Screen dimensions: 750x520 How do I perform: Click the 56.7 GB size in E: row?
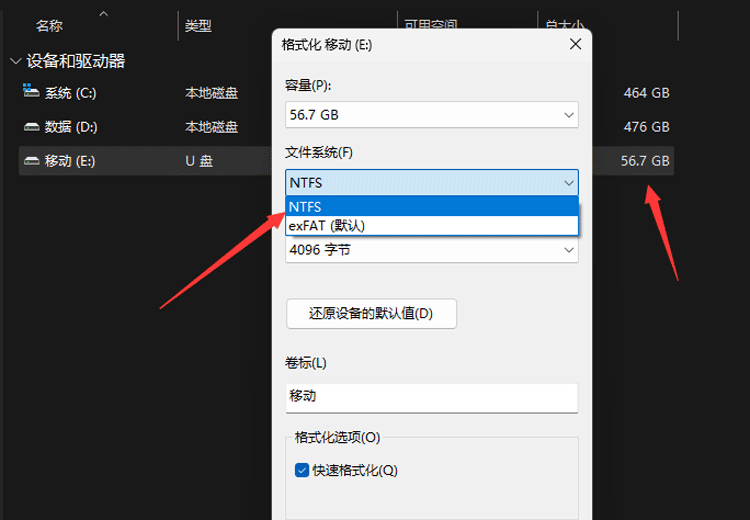click(x=645, y=161)
